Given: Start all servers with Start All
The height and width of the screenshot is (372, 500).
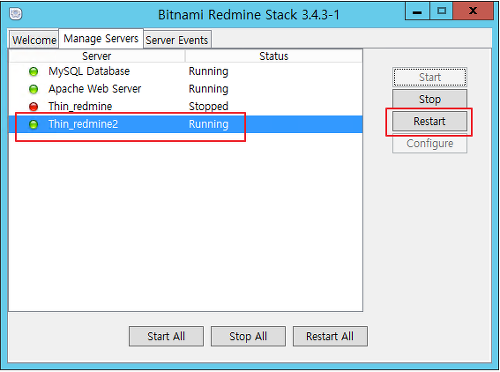Looking at the screenshot, I should point(166,336).
